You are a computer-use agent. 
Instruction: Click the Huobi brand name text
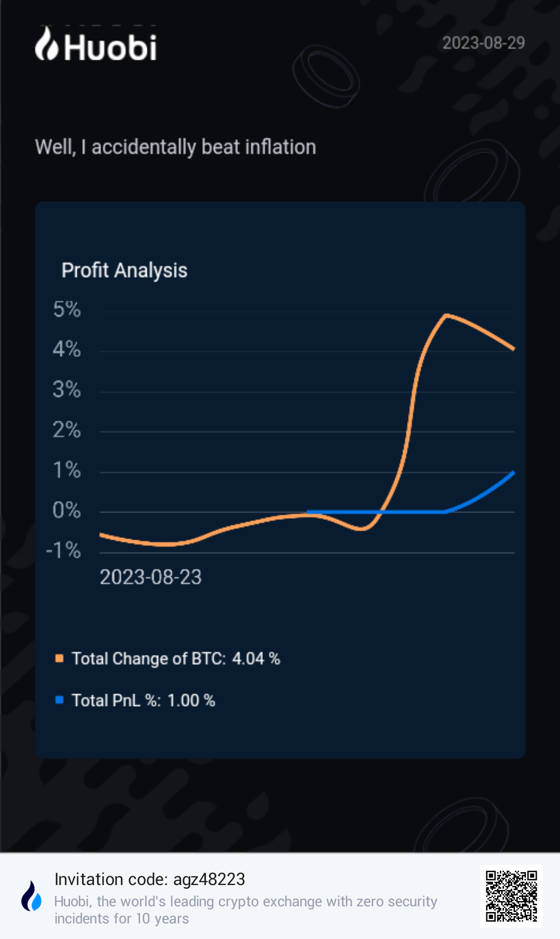pos(110,48)
